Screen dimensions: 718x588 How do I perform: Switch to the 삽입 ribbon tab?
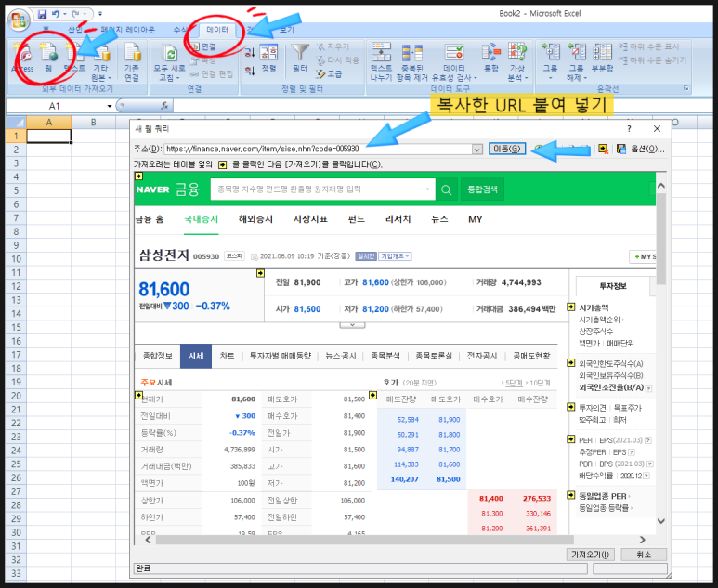(75, 31)
